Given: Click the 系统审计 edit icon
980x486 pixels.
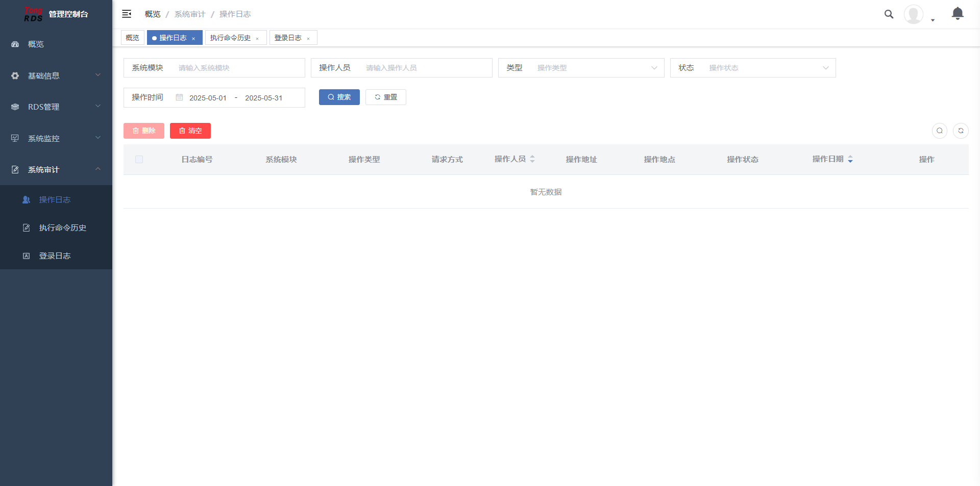Looking at the screenshot, I should point(15,170).
